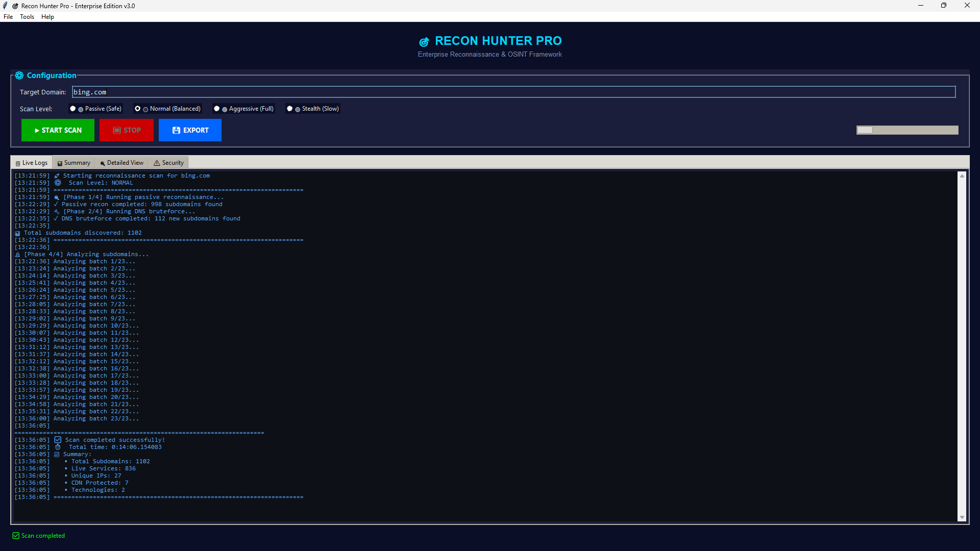The width and height of the screenshot is (980, 551).
Task: Open the Help menu
Action: tap(47, 17)
